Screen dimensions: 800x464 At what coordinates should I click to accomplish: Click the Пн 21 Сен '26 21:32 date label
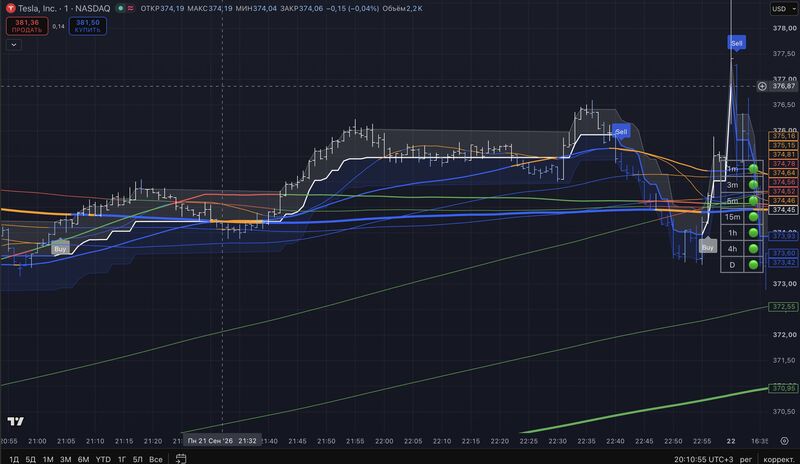pyautogui.click(x=222, y=441)
